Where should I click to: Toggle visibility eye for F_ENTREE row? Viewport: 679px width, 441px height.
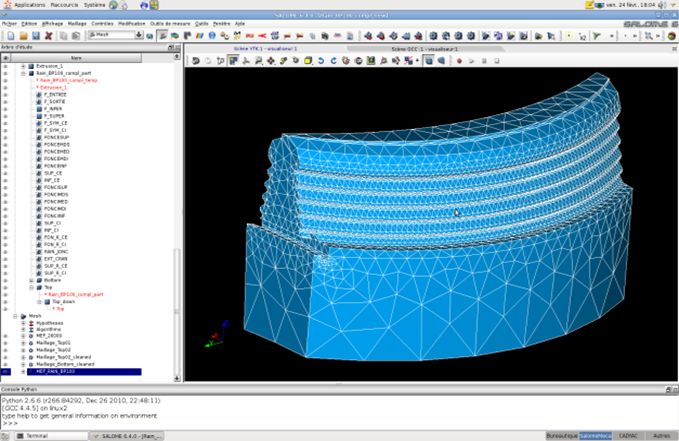(5, 94)
